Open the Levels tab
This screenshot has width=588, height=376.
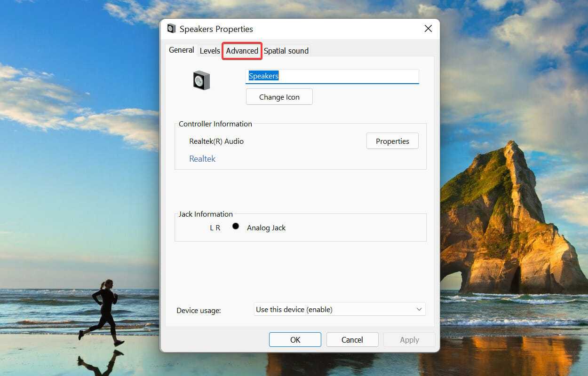(210, 51)
